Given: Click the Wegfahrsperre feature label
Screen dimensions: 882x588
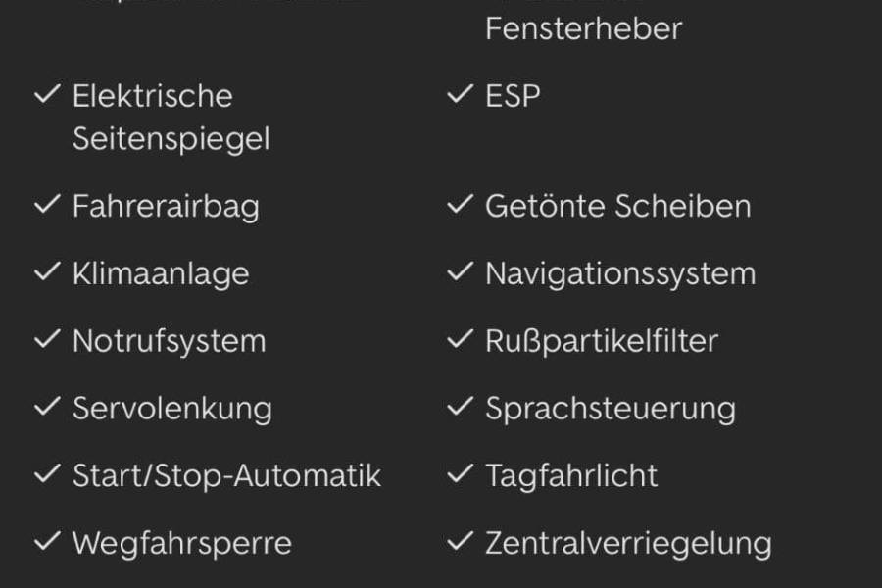Looking at the screenshot, I should click(181, 543).
